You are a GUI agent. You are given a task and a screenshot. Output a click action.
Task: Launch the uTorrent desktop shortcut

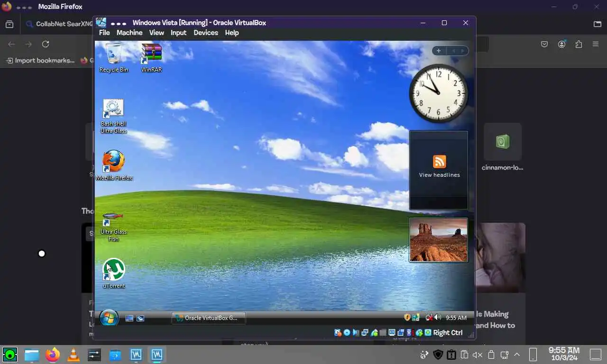[114, 273]
